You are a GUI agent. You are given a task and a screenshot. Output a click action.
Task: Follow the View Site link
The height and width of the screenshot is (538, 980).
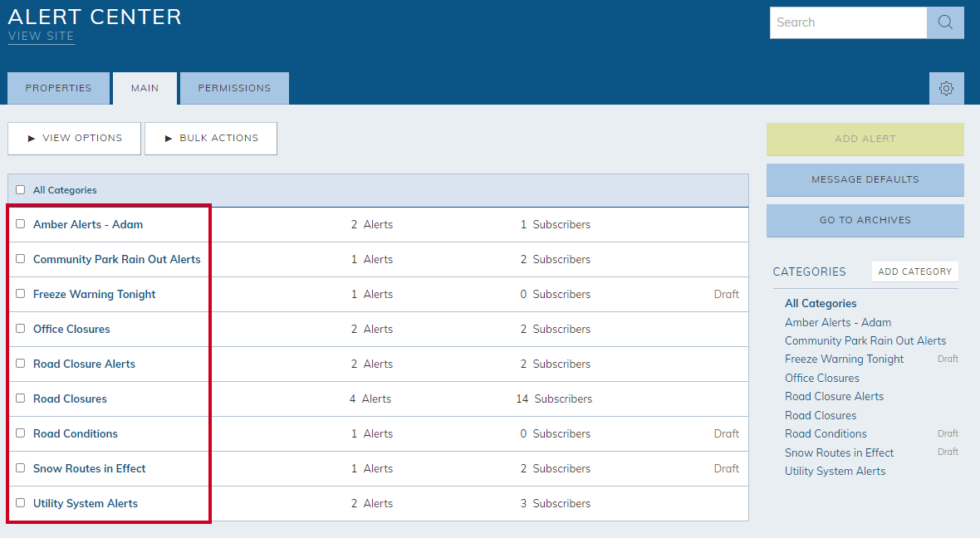click(x=42, y=37)
